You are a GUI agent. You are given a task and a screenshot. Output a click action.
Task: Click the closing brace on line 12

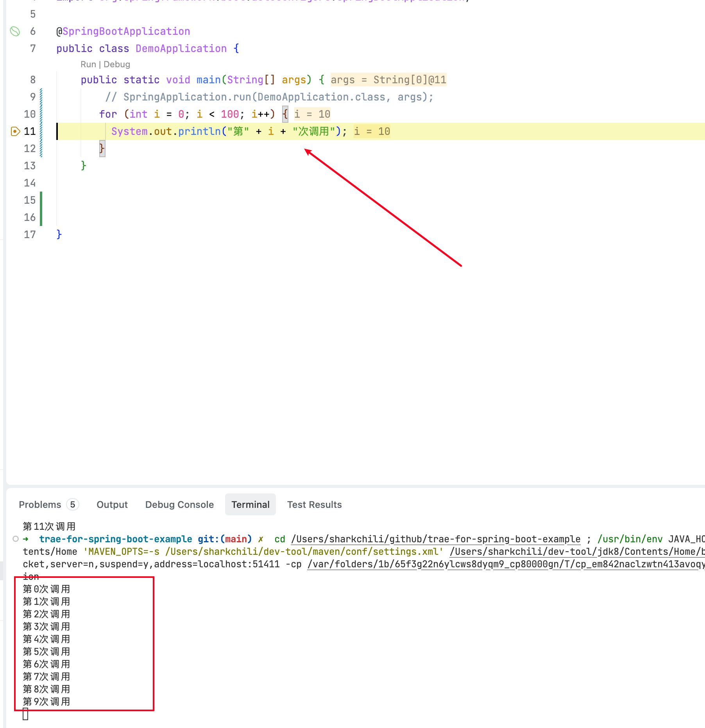click(x=102, y=149)
